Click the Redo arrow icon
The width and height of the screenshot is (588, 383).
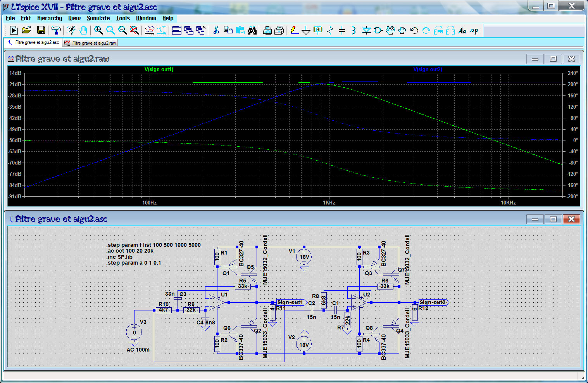point(426,30)
